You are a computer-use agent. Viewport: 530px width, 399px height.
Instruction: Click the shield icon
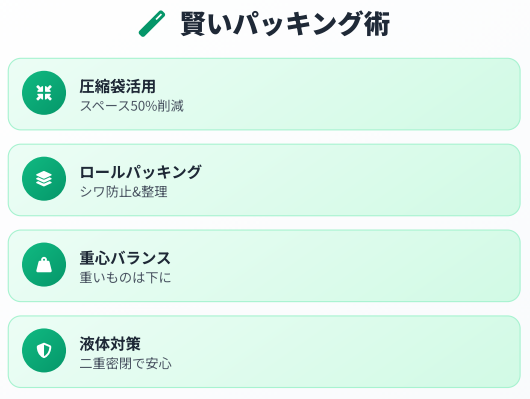44,350
